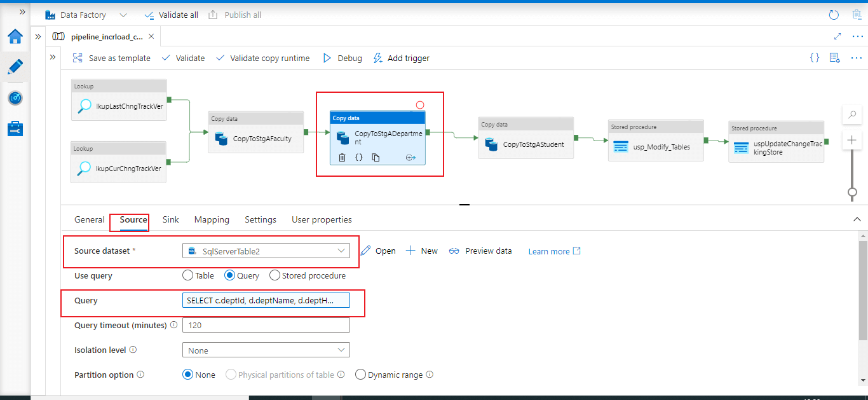Open the Source tab
This screenshot has height=400, width=868.
tap(133, 219)
